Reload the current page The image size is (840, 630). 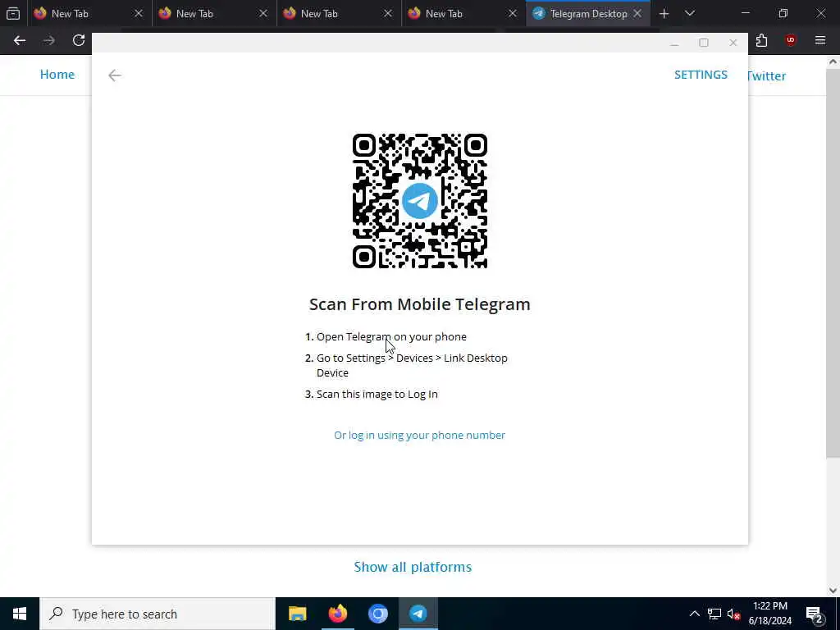[x=79, y=40]
